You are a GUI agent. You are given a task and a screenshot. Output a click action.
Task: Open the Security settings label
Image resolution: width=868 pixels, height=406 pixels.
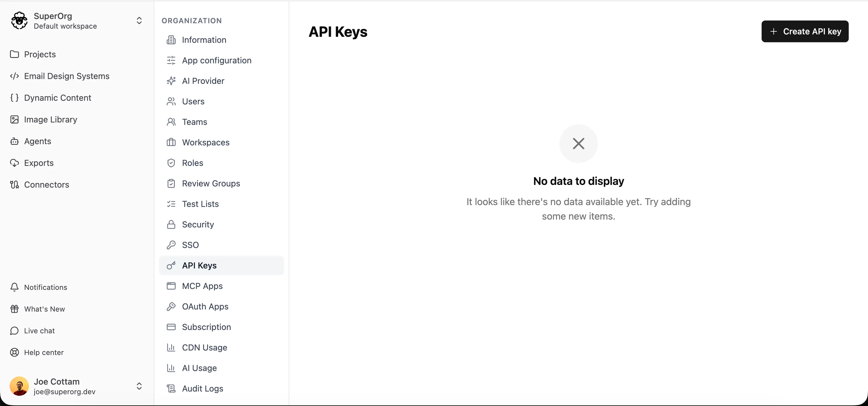coord(198,225)
